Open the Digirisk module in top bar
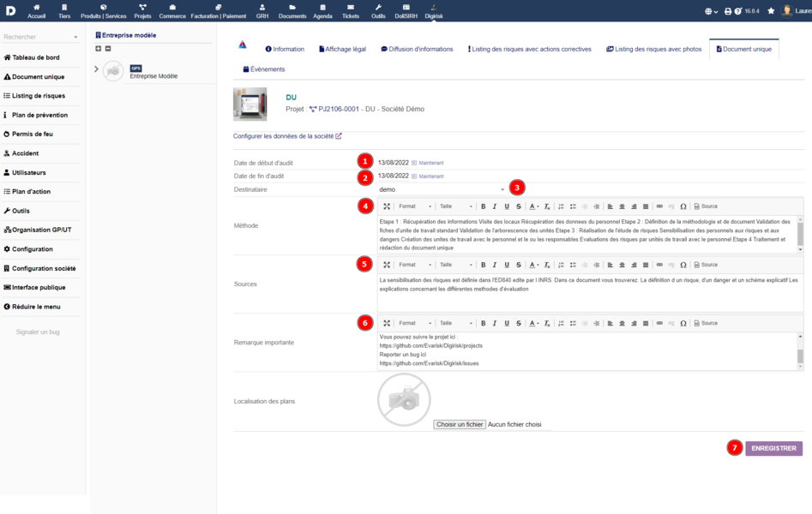This screenshot has height=514, width=812. coord(434,11)
